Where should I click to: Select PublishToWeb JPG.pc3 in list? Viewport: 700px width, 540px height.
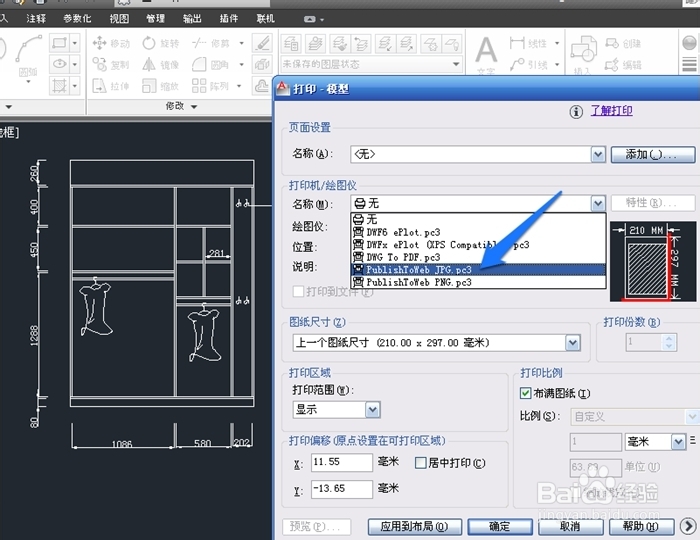pos(478,270)
